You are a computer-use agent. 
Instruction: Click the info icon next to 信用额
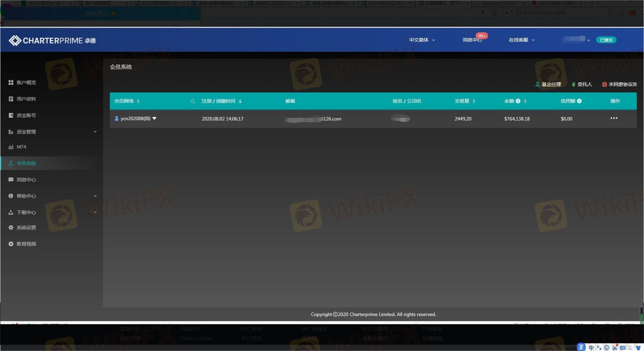[579, 101]
